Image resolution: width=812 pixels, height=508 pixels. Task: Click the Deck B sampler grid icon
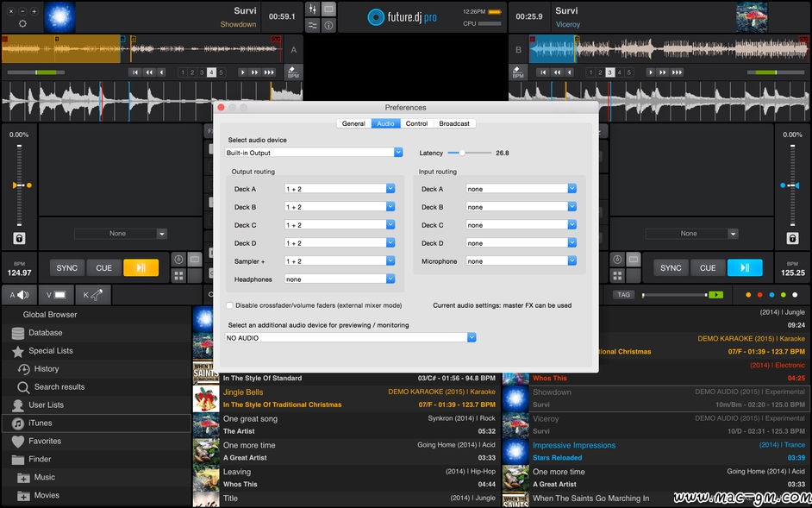click(x=617, y=276)
